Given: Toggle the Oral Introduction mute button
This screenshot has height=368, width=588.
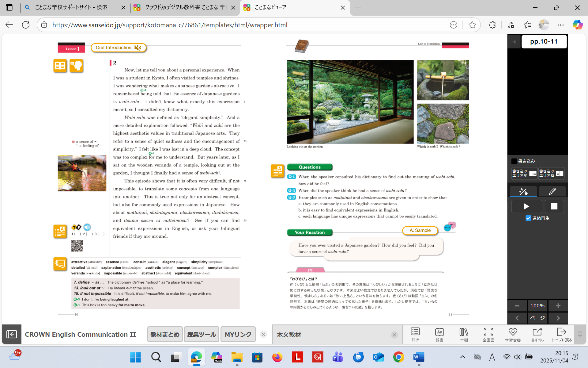Looking at the screenshot, I should [x=138, y=48].
